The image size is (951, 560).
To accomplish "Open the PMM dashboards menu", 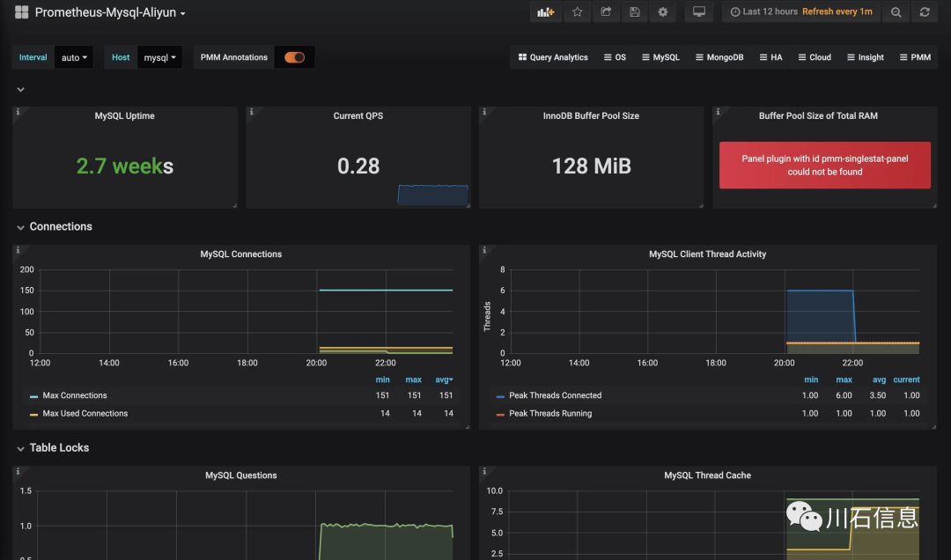I will 915,57.
